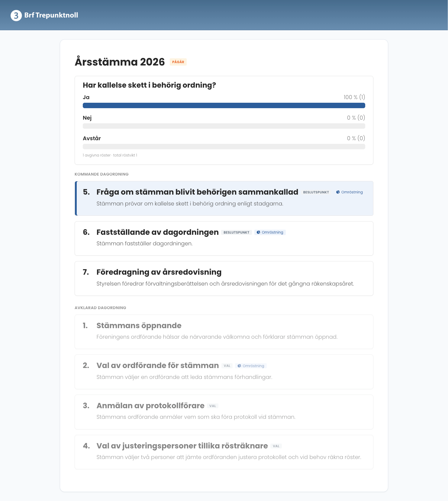Screen dimensions: 448x501
Task: Click the description Stämman prövar om kallelse skett
Action: pyautogui.click(x=190, y=204)
